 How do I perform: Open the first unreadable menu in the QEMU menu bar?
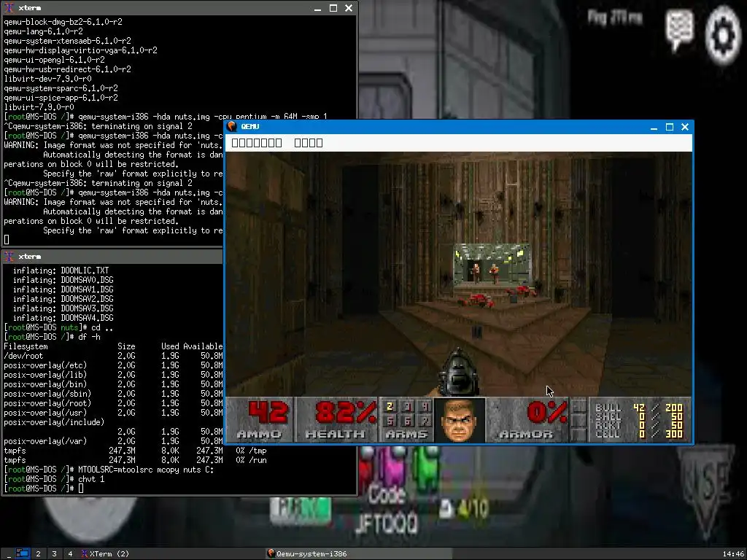[256, 143]
